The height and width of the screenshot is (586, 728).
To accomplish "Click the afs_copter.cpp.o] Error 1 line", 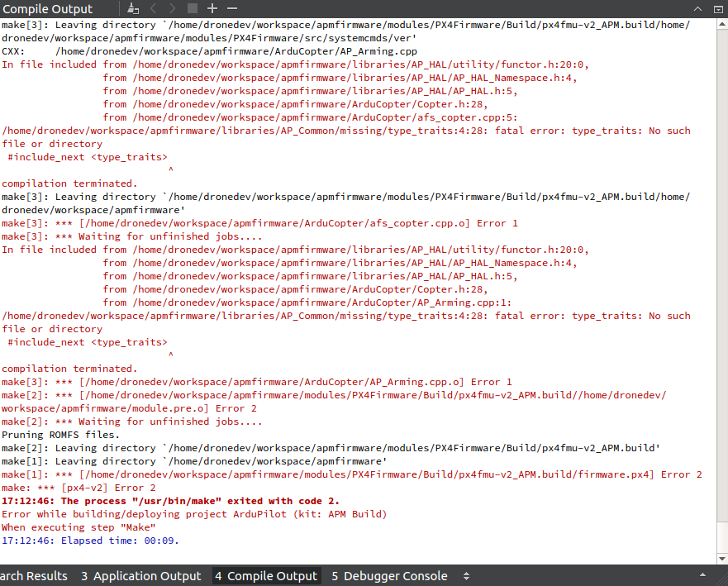I will click(259, 223).
